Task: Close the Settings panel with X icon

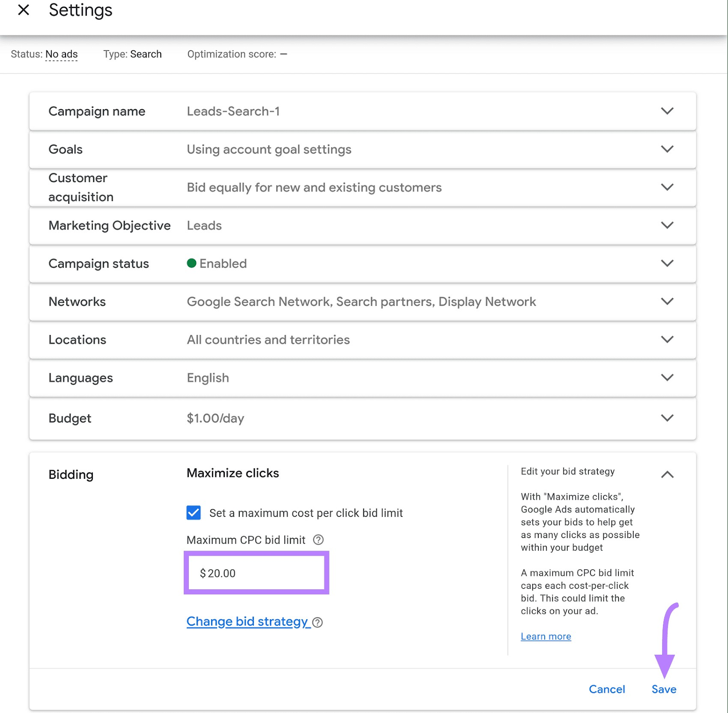Action: click(x=23, y=10)
